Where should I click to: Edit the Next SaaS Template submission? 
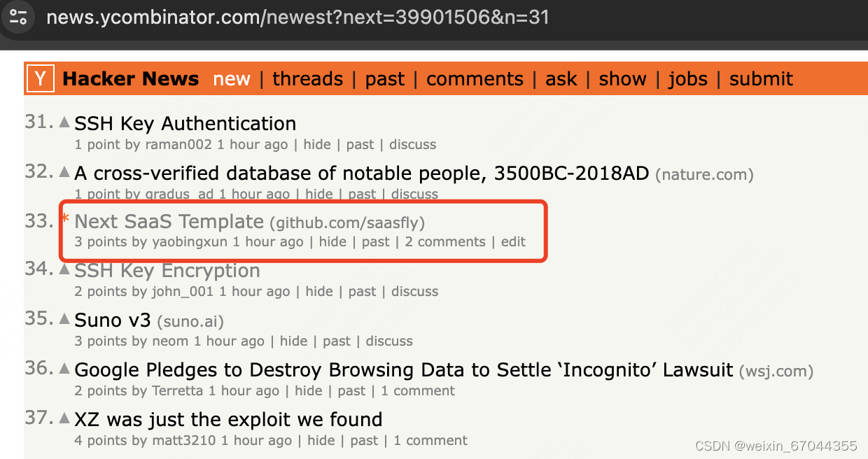coord(513,241)
